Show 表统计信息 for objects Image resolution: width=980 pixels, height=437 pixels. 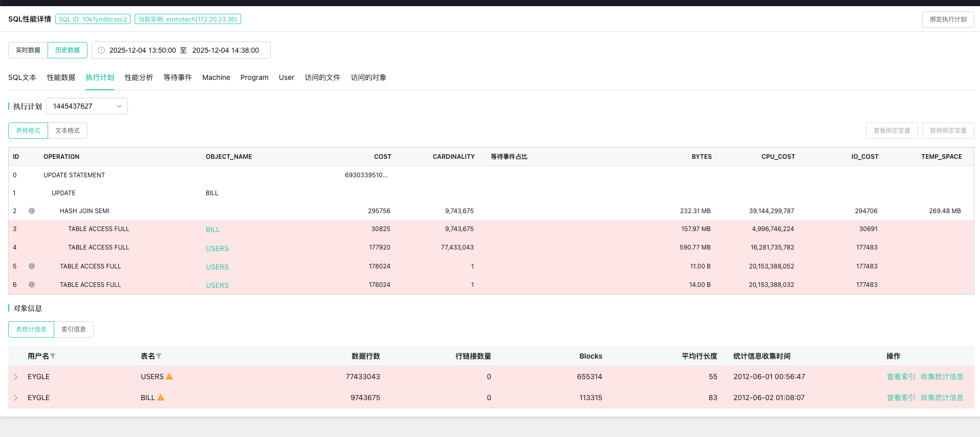31,329
